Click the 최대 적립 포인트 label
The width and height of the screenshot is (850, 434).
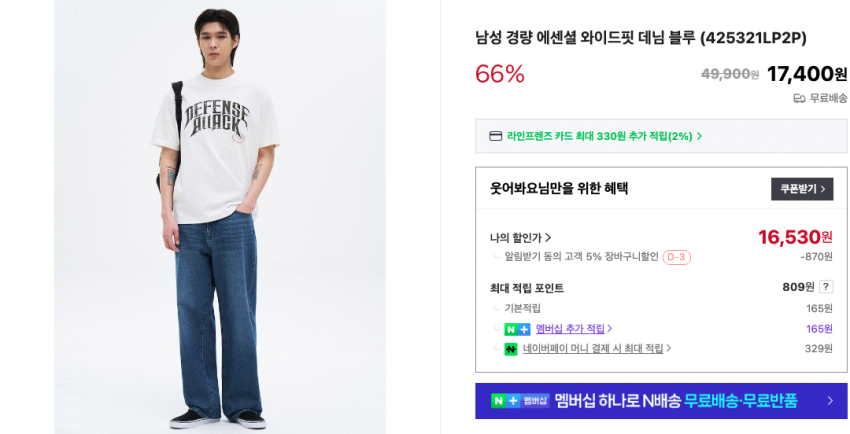pyautogui.click(x=527, y=288)
